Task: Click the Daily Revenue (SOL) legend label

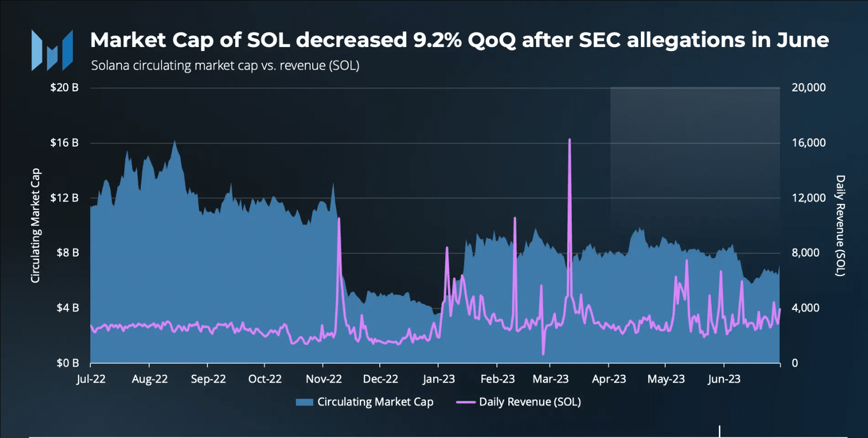Action: click(x=530, y=402)
